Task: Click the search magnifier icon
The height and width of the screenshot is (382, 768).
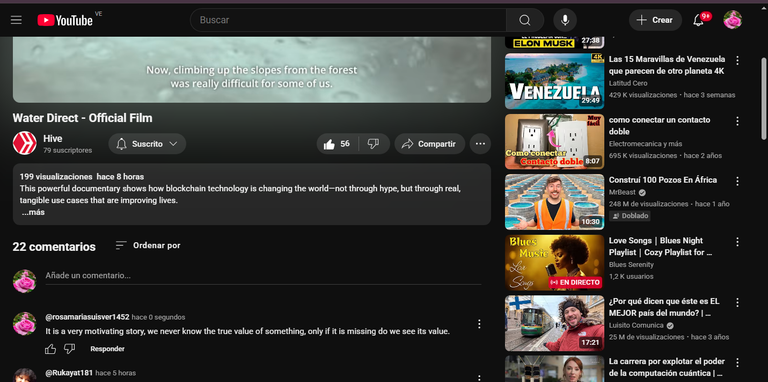Action: pyautogui.click(x=525, y=20)
